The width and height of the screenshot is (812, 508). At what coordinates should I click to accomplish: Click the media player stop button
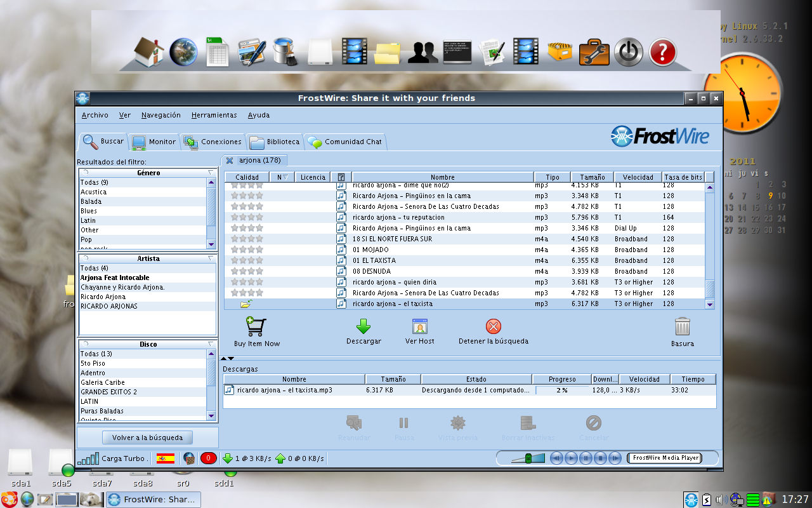pos(600,458)
